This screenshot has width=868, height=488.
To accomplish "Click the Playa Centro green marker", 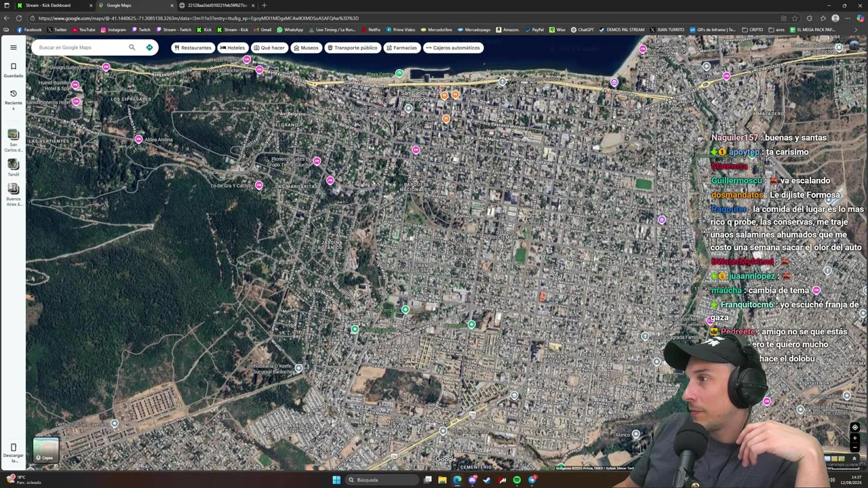I will click(x=399, y=73).
